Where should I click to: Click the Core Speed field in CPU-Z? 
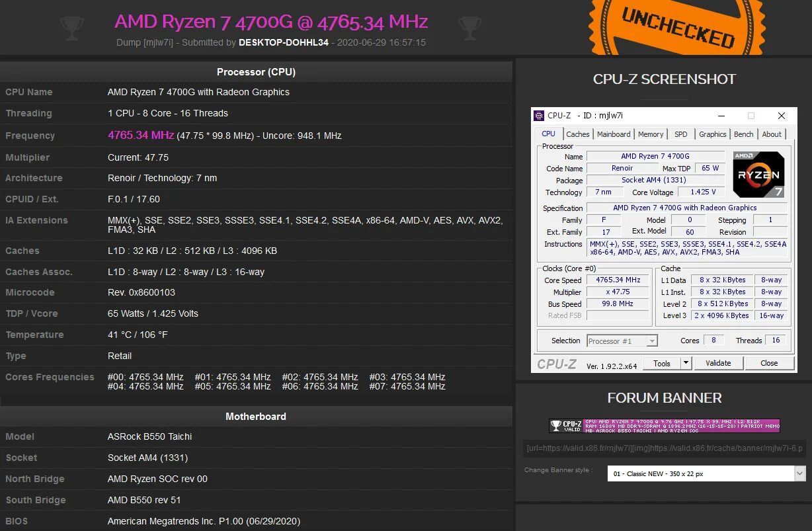[x=618, y=280]
